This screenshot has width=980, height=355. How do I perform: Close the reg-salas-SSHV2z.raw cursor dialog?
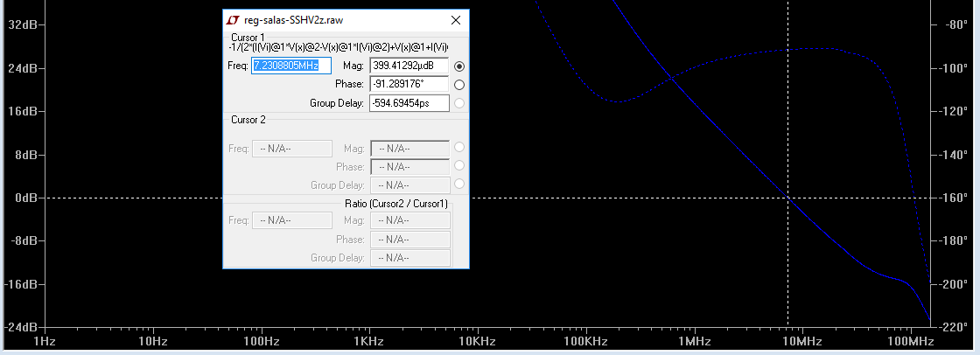pyautogui.click(x=456, y=20)
